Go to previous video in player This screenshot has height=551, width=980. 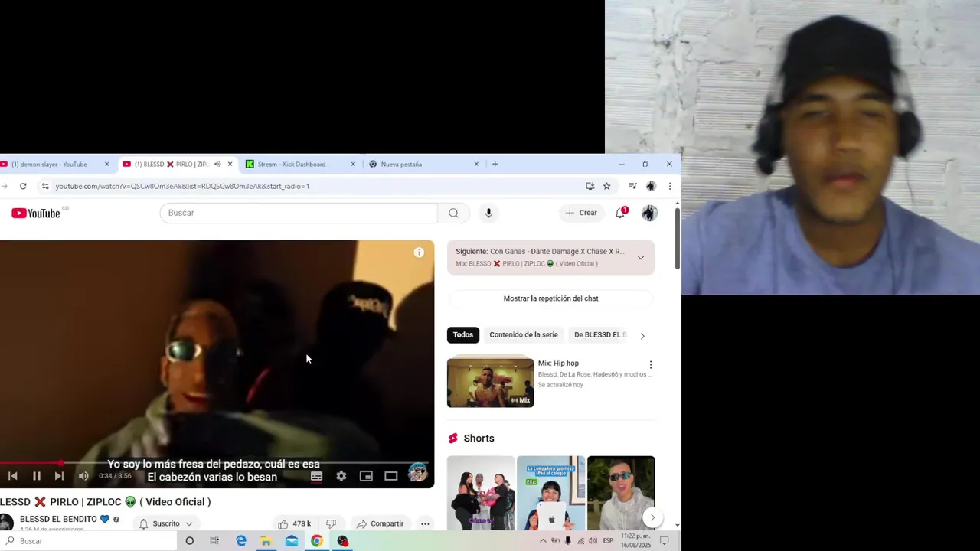(13, 476)
